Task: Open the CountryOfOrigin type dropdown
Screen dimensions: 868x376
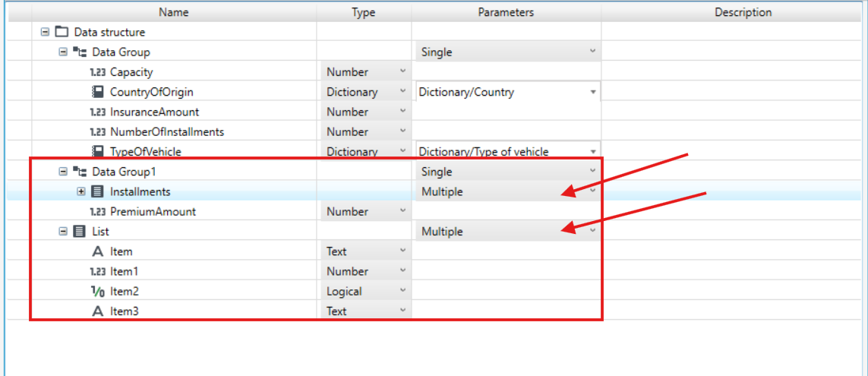Action: point(366,92)
